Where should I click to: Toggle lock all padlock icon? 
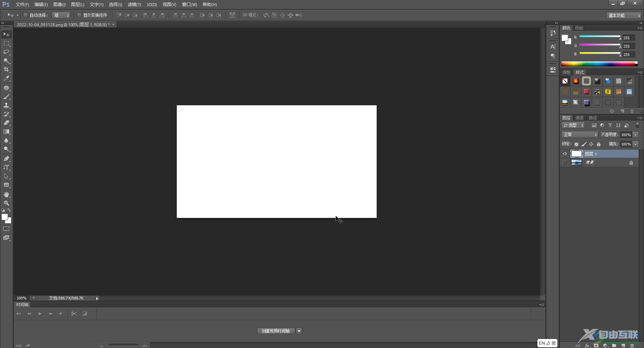(x=599, y=144)
